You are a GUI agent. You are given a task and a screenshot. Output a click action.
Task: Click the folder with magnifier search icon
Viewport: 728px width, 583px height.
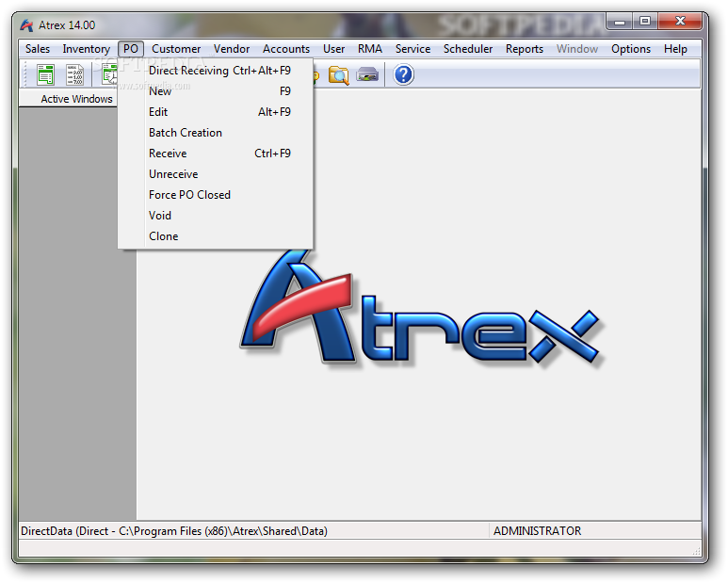click(x=339, y=74)
